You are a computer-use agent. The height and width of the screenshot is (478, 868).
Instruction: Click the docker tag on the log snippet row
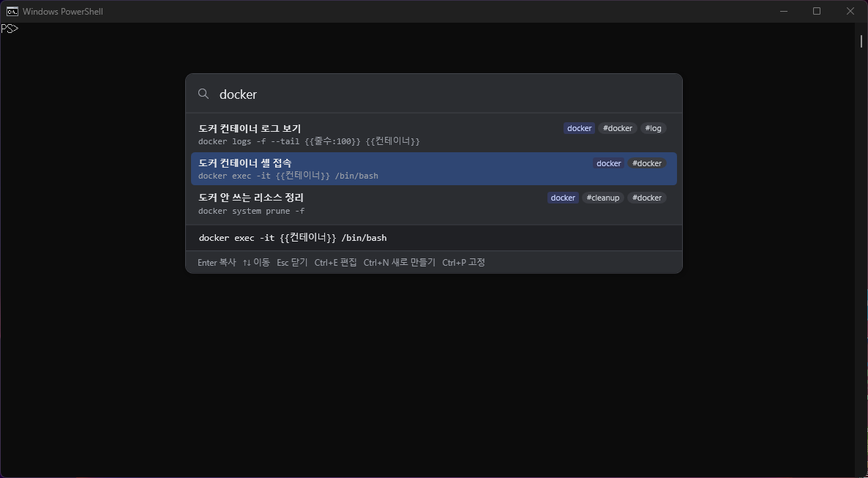(x=579, y=129)
